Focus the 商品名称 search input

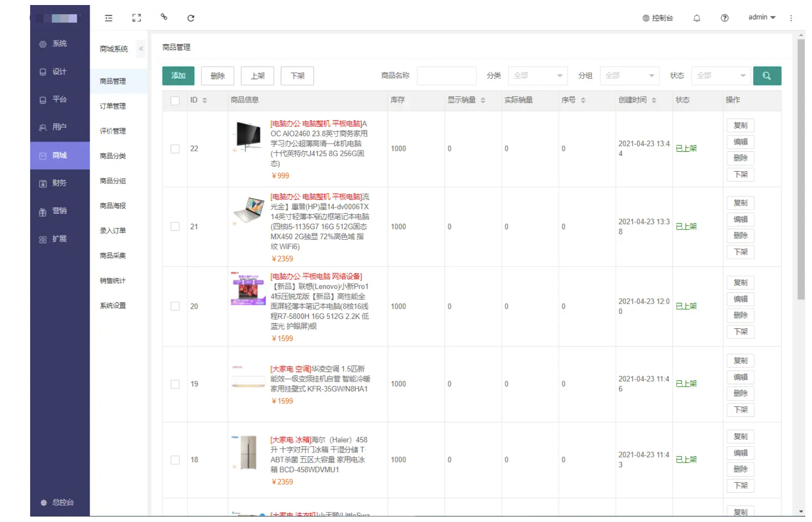(x=447, y=76)
